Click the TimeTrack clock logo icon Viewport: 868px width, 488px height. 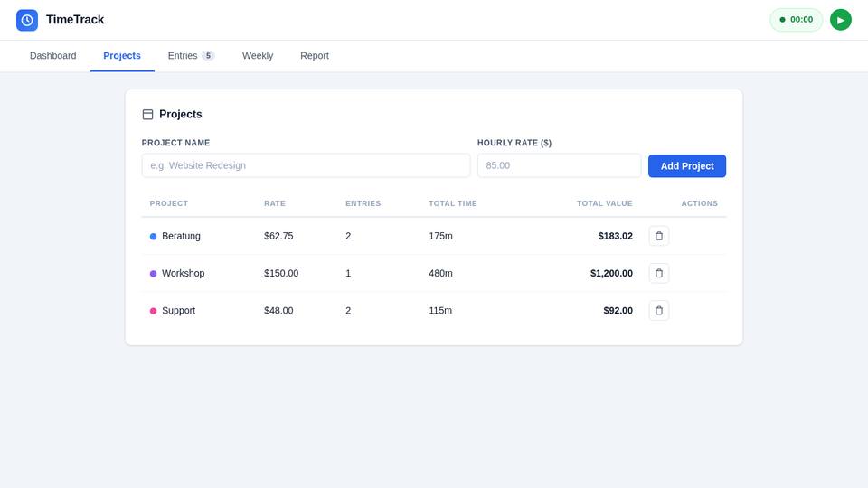pyautogui.click(x=27, y=20)
